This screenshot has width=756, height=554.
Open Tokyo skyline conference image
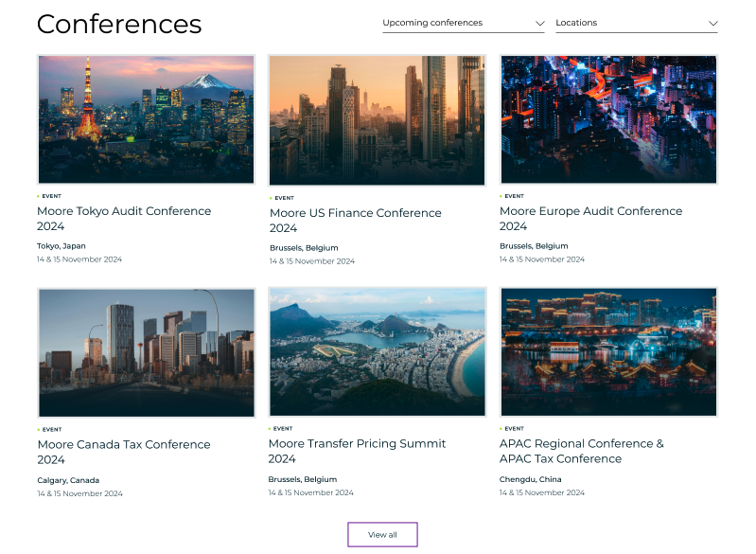146,119
